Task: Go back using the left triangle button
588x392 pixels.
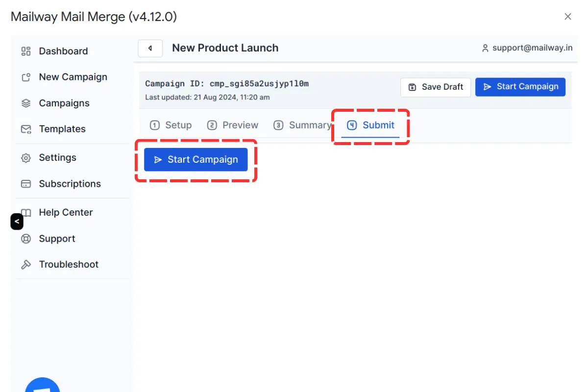Action: click(150, 49)
